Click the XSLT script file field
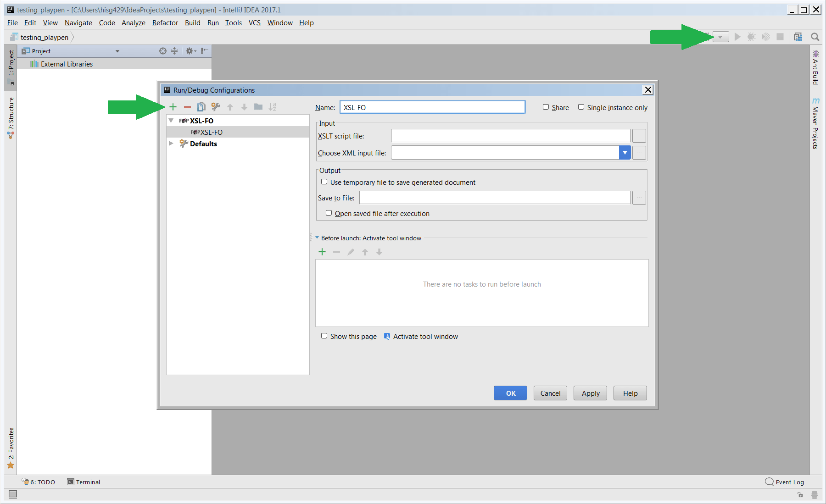 [511, 136]
